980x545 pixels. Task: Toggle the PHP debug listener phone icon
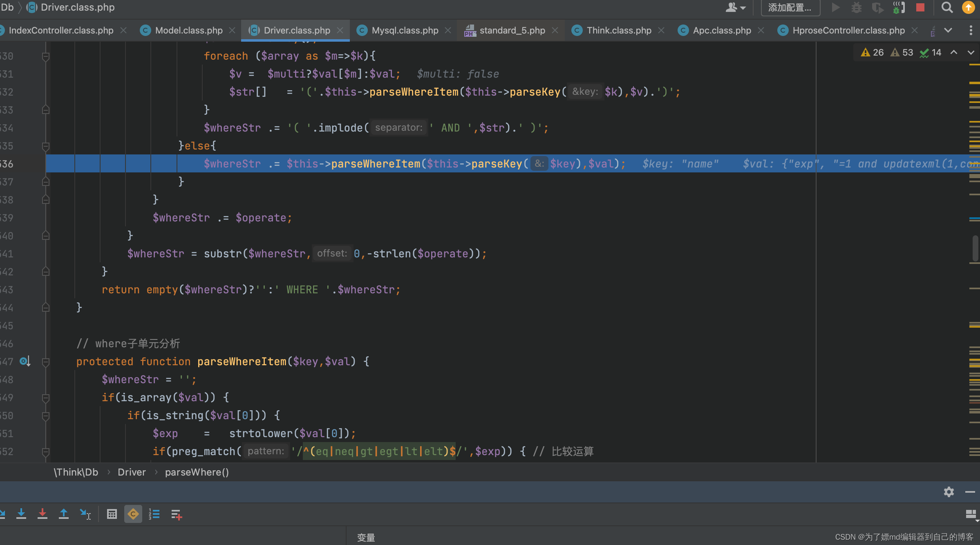click(898, 8)
